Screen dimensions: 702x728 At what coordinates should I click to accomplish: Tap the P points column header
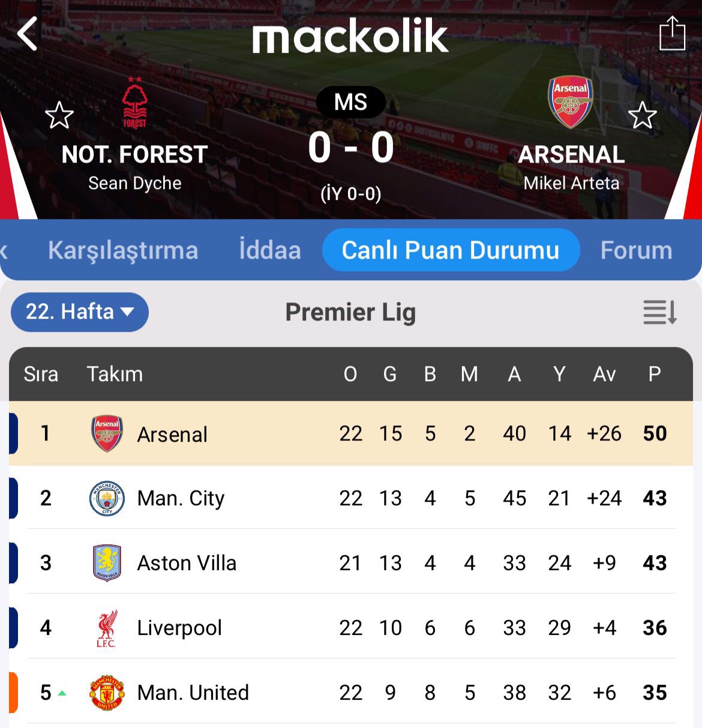[x=655, y=374]
